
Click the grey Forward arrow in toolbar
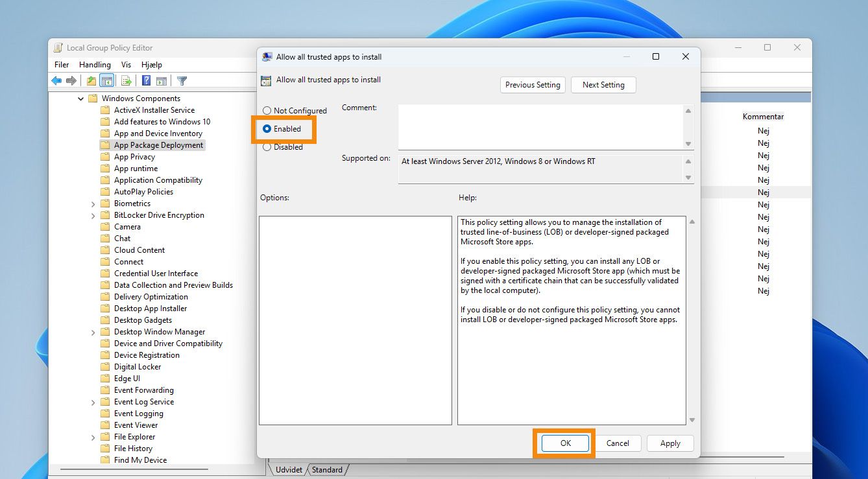[x=71, y=81]
